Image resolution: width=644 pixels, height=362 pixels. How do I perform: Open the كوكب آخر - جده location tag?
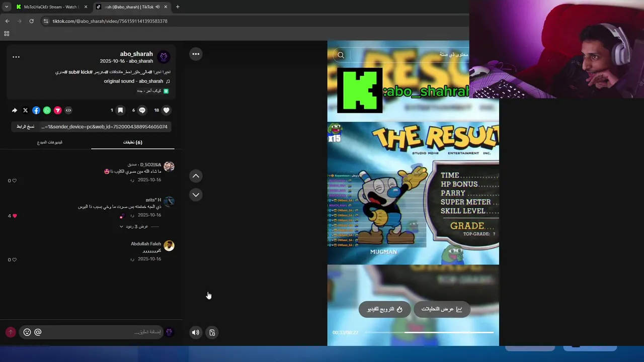153,91
